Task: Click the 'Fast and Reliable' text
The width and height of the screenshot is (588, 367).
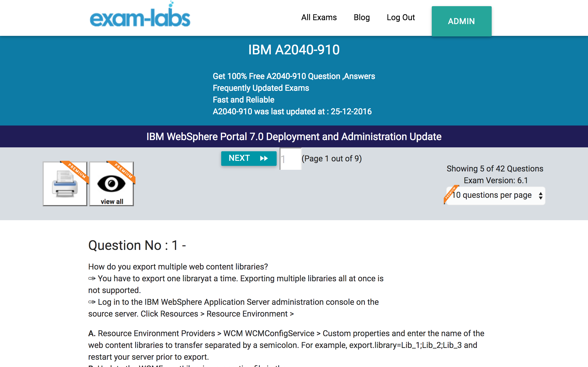Action: click(x=244, y=100)
